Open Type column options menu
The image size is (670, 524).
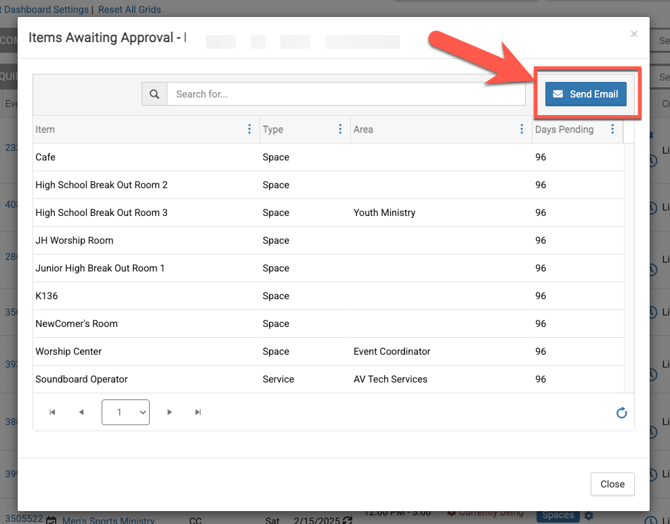tap(340, 129)
